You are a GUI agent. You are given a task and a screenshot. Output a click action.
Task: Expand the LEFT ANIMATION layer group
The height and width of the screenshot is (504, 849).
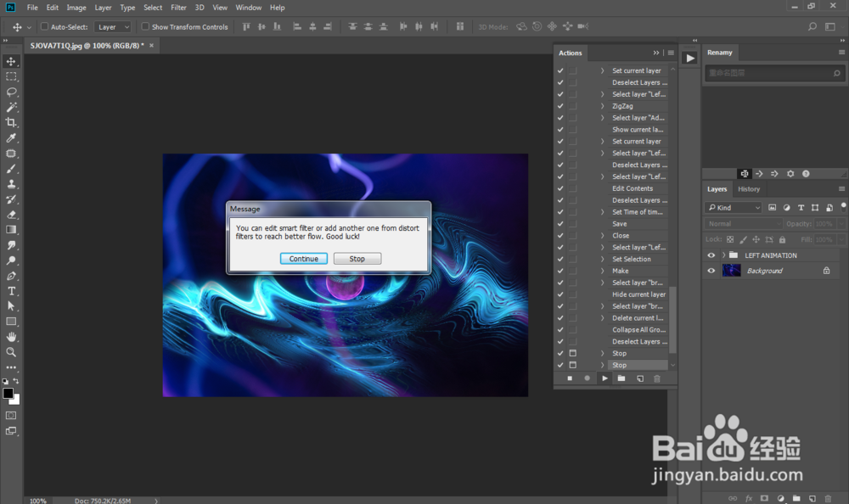pos(723,255)
